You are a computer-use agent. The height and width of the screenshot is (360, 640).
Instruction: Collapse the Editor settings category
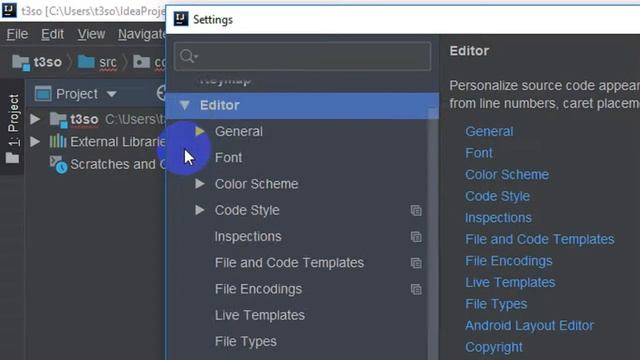pyautogui.click(x=184, y=105)
